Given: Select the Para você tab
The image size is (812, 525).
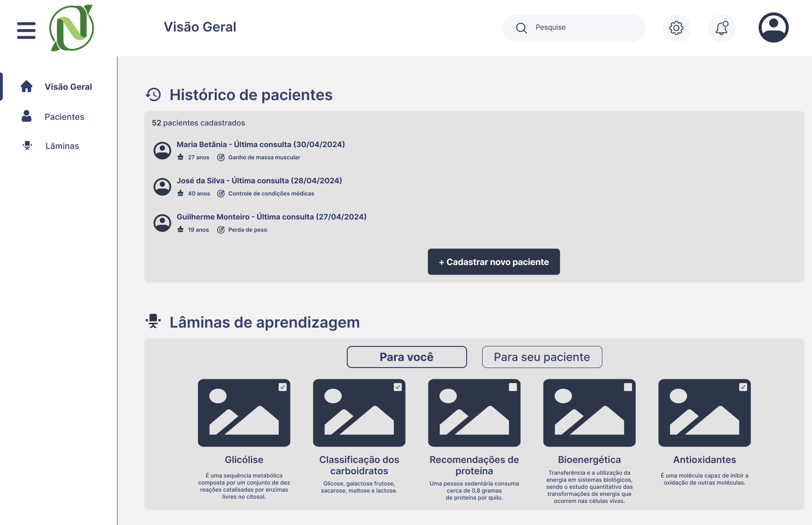Looking at the screenshot, I should click(406, 357).
